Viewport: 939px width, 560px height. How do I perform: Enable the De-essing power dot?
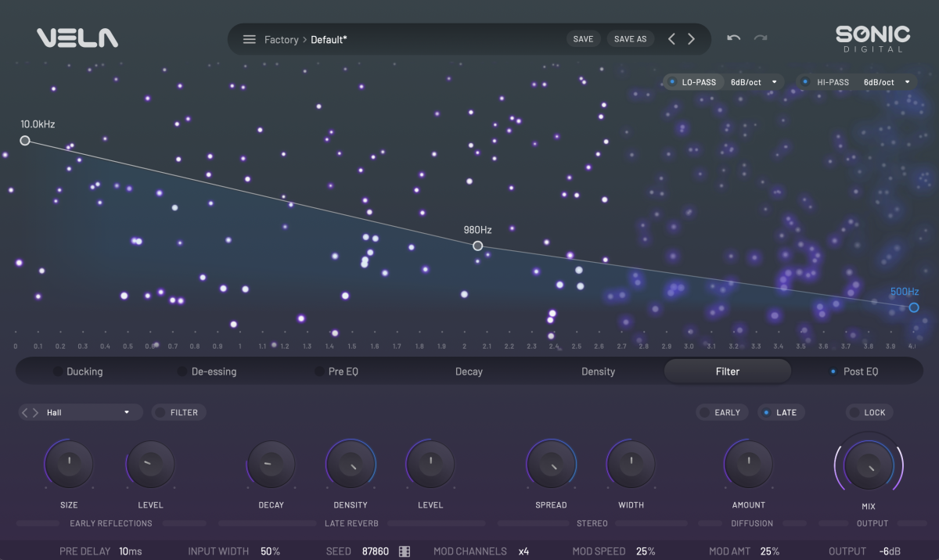(x=182, y=372)
